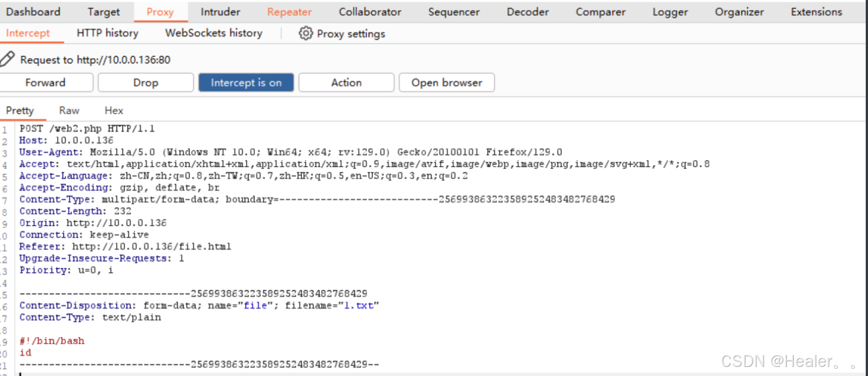Switch request view to Hex
Image resolution: width=868 pixels, height=376 pixels.
pos(114,111)
